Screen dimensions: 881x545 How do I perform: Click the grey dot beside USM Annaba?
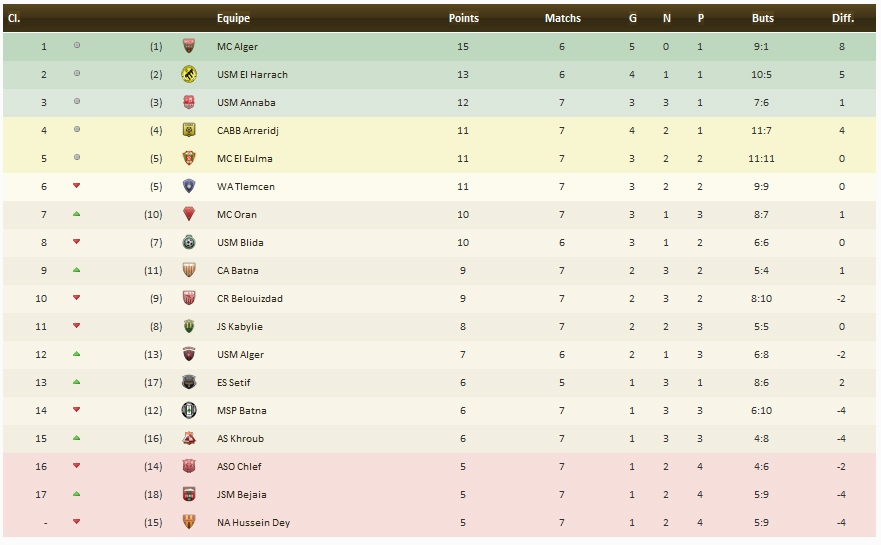point(77,102)
